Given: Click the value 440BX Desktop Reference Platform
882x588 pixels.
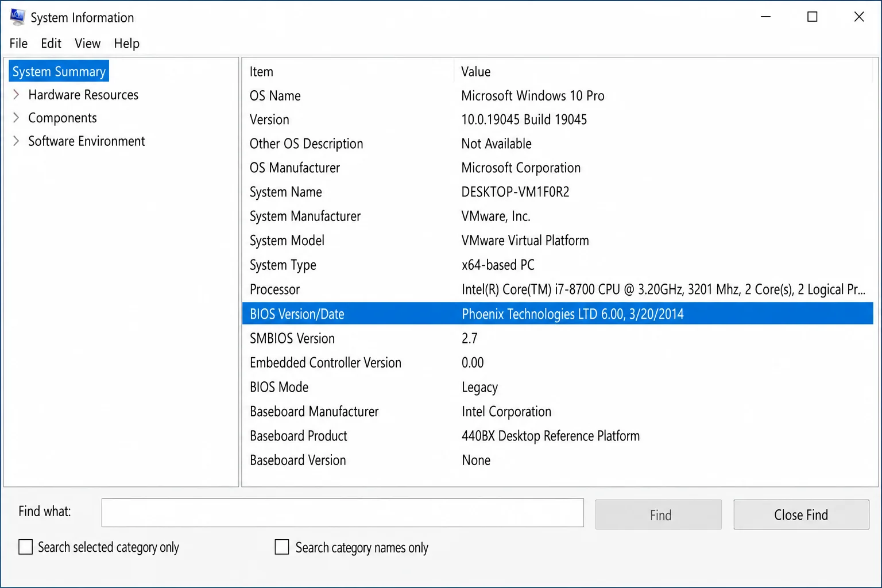Looking at the screenshot, I should [550, 436].
